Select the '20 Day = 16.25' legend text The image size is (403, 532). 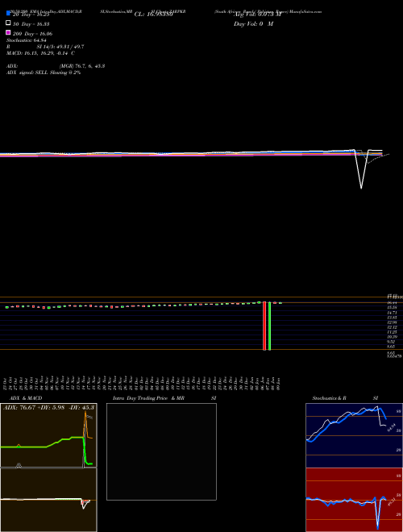31,15
